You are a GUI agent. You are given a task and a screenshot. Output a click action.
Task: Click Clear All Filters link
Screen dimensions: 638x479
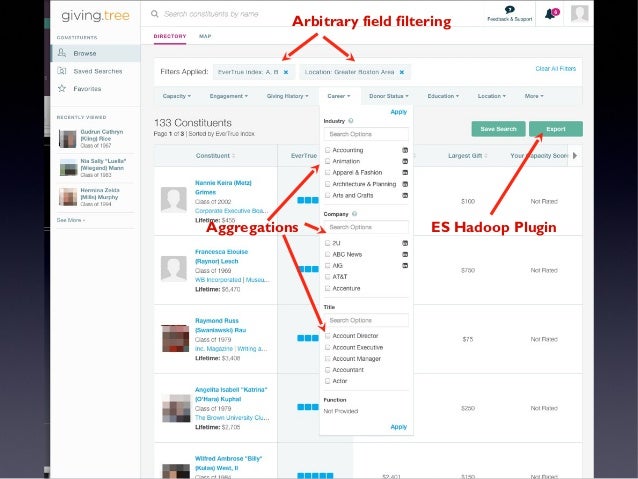pyautogui.click(x=555, y=69)
